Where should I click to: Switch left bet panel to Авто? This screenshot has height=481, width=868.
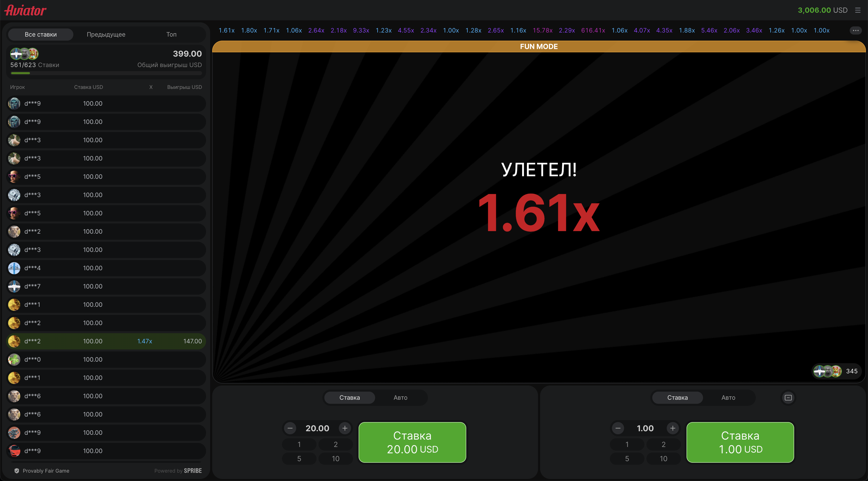[x=400, y=398]
